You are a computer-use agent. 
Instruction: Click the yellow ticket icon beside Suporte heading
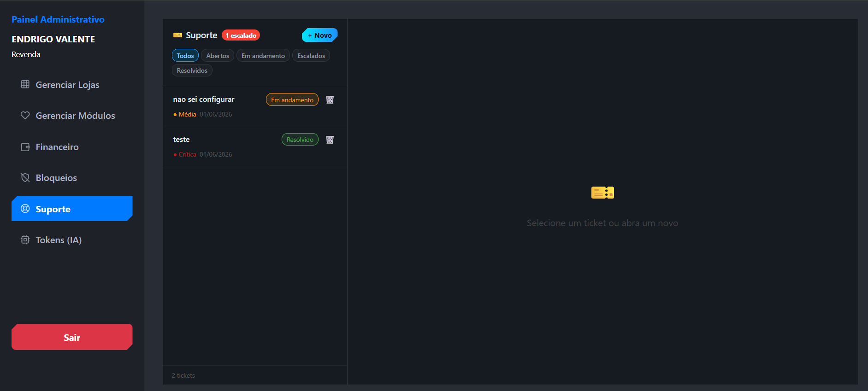point(177,35)
